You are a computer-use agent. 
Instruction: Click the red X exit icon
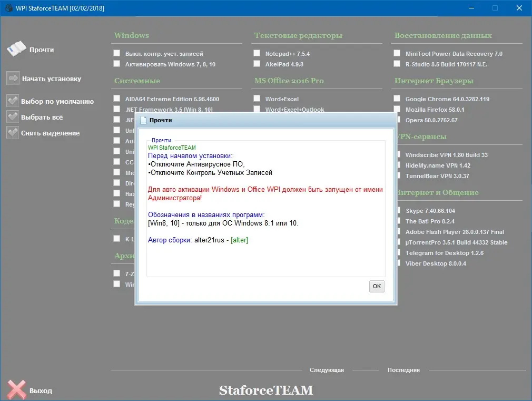pyautogui.click(x=16, y=390)
